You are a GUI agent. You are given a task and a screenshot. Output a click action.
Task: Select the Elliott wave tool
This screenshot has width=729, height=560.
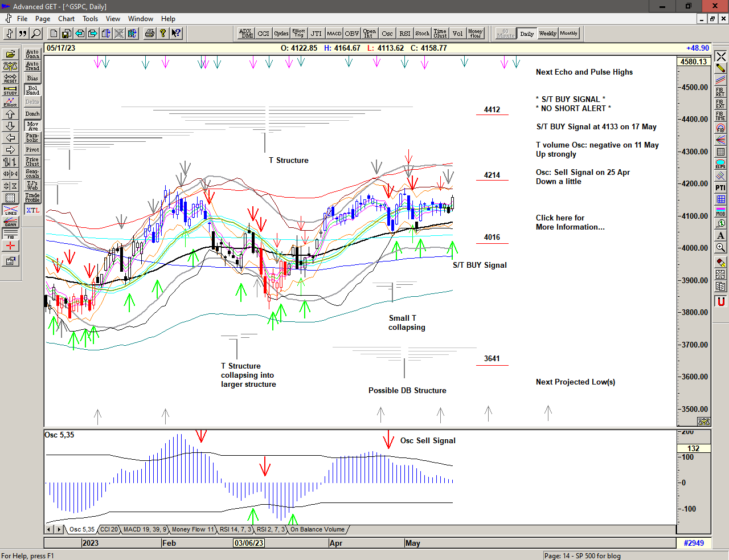coord(10,102)
